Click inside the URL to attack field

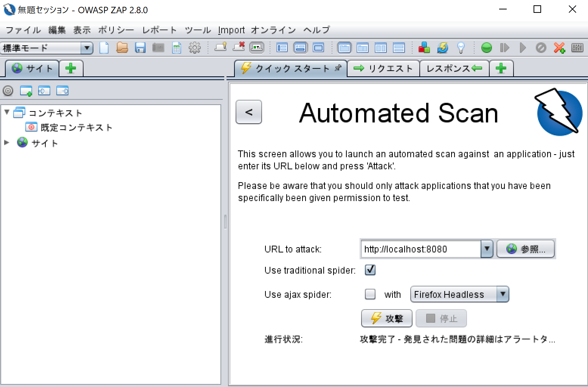420,249
